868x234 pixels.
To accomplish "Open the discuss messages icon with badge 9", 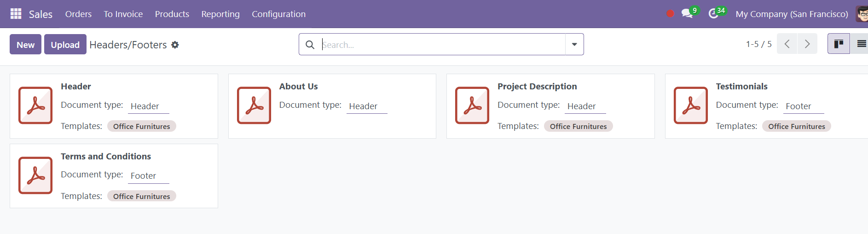I will click(x=688, y=14).
